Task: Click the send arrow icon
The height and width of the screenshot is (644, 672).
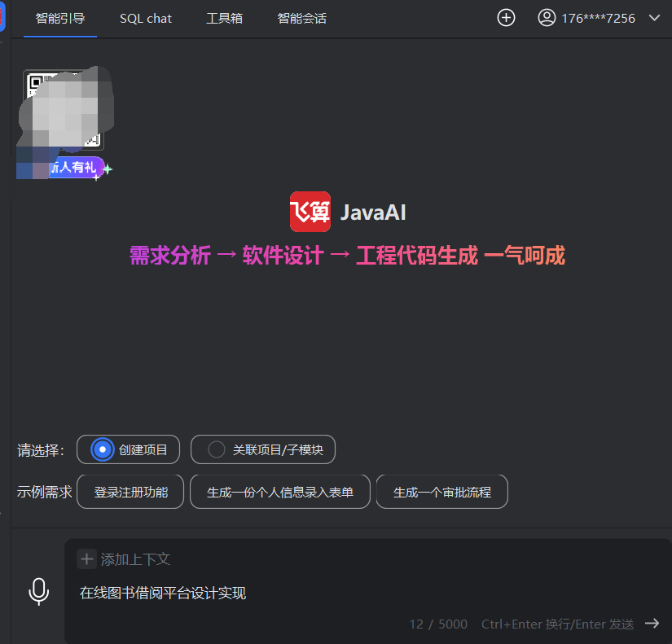Action: click(652, 624)
